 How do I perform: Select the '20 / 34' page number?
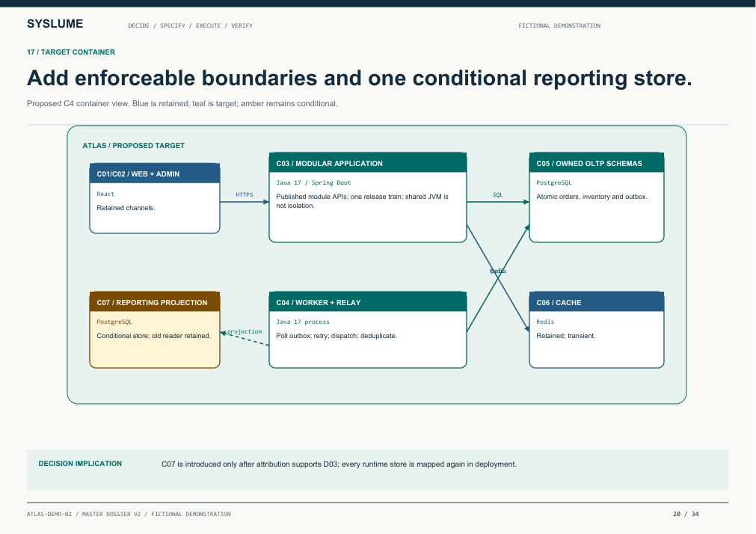point(686,515)
